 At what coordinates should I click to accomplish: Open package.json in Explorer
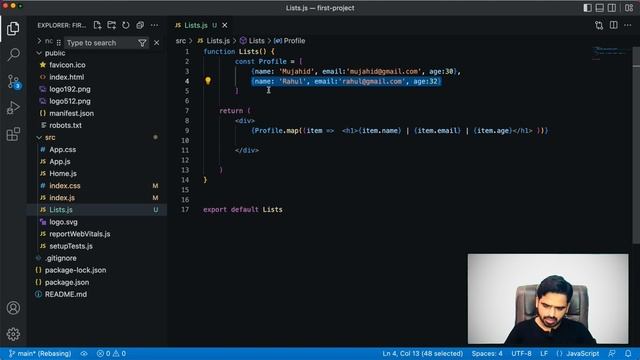67,282
